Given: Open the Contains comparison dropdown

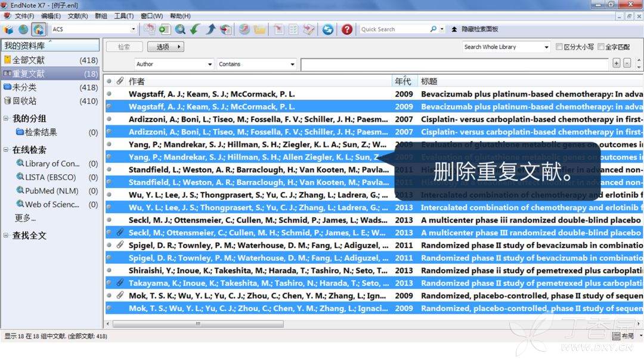Looking at the screenshot, I should coord(292,64).
